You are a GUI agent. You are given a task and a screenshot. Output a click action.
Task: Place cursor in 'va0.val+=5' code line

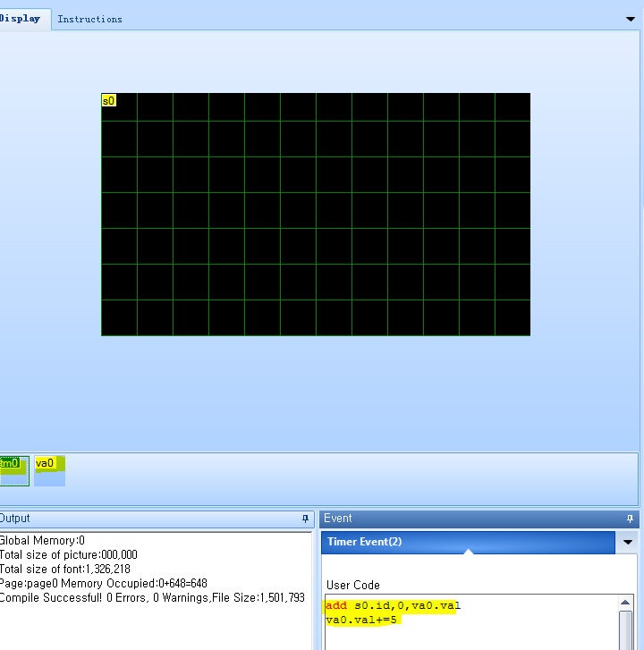tap(360, 620)
